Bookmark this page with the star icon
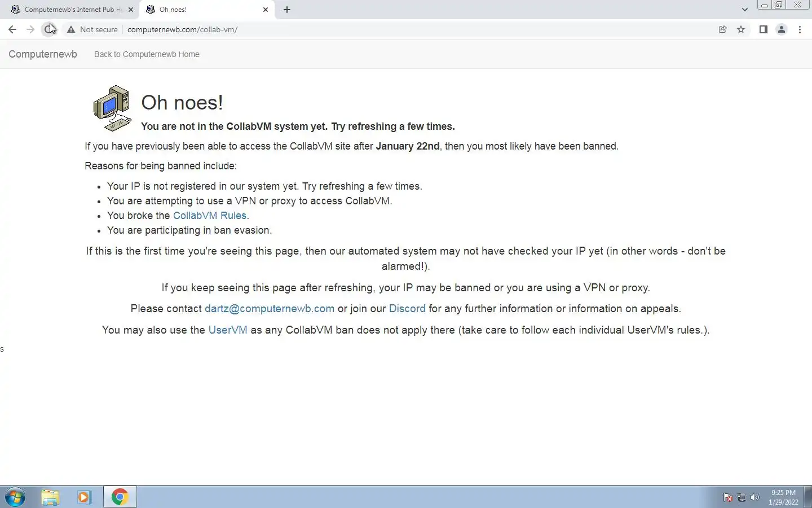The height and width of the screenshot is (508, 812). coord(741,29)
